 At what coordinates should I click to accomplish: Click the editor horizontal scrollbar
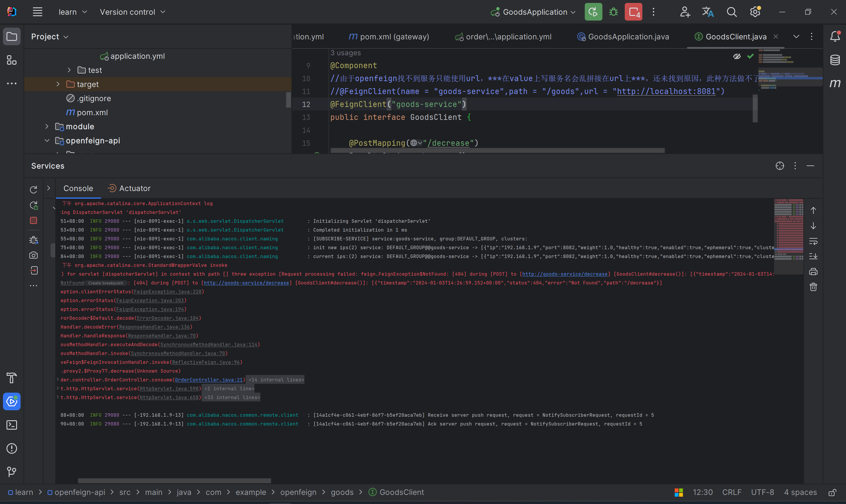pos(498,150)
